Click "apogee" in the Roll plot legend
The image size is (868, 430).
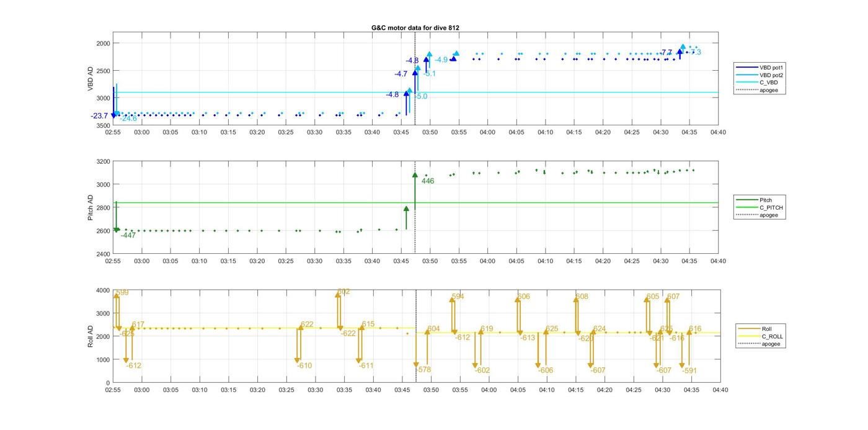tap(771, 344)
